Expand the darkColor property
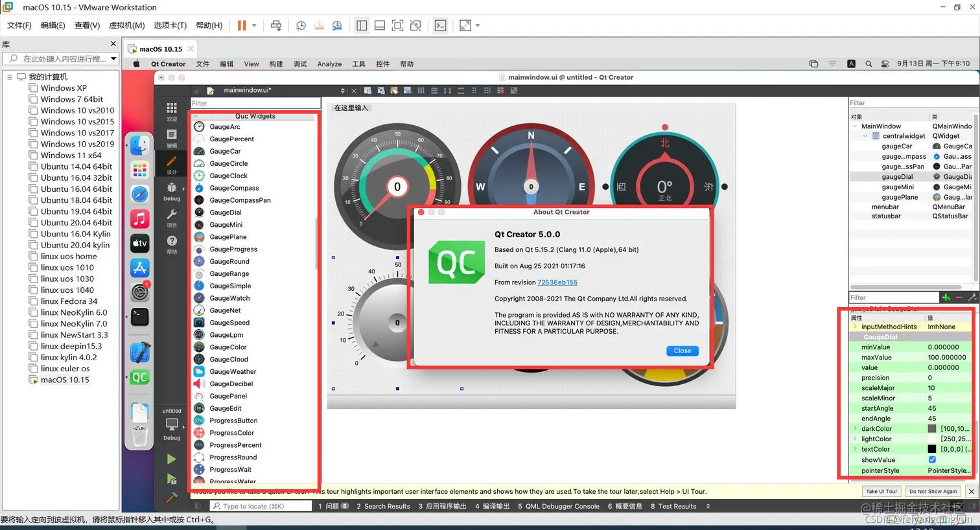Viewport: 980px width, 530px height. pyautogui.click(x=856, y=429)
